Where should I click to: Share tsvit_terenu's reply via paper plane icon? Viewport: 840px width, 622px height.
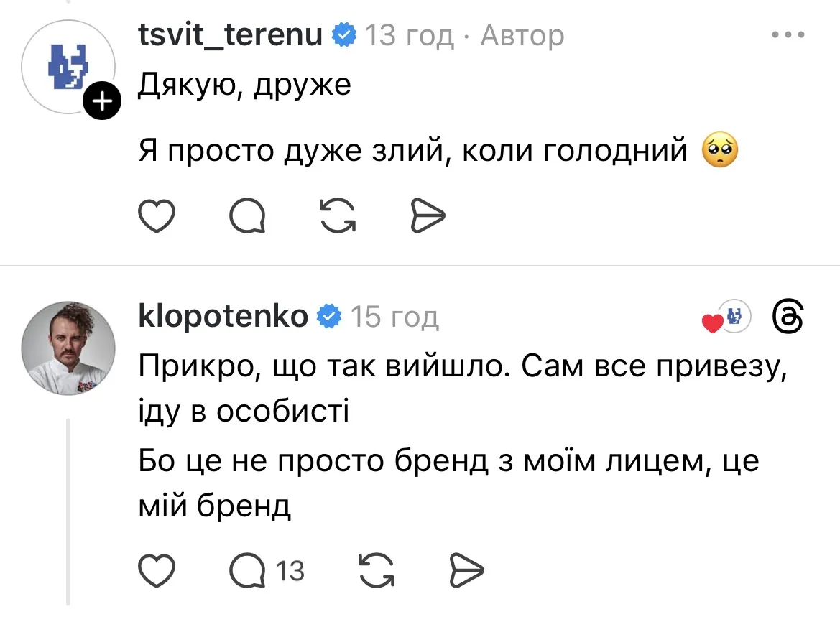[428, 214]
